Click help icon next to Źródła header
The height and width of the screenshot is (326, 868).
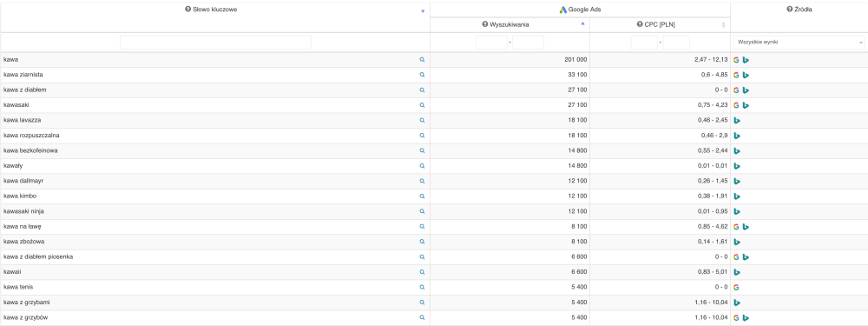coord(789,10)
